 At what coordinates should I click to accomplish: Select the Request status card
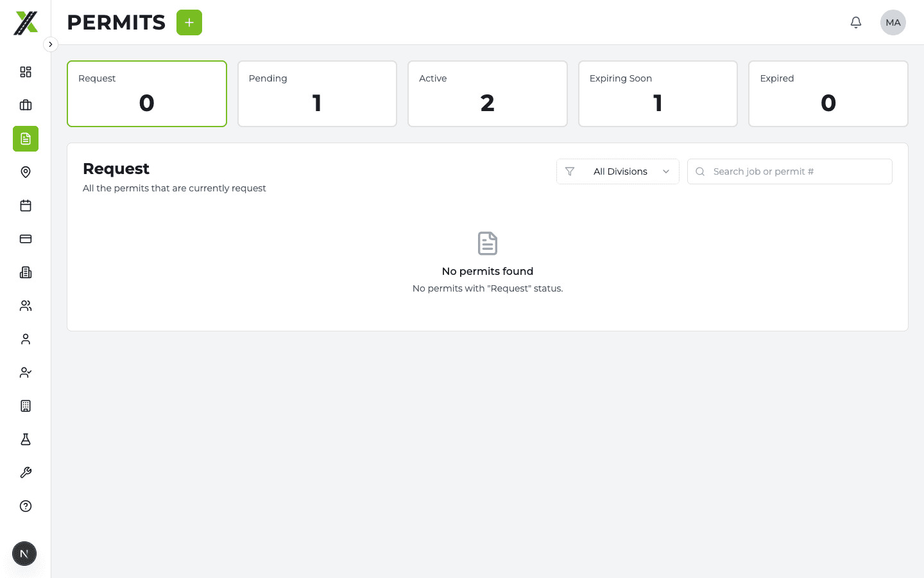(x=147, y=94)
